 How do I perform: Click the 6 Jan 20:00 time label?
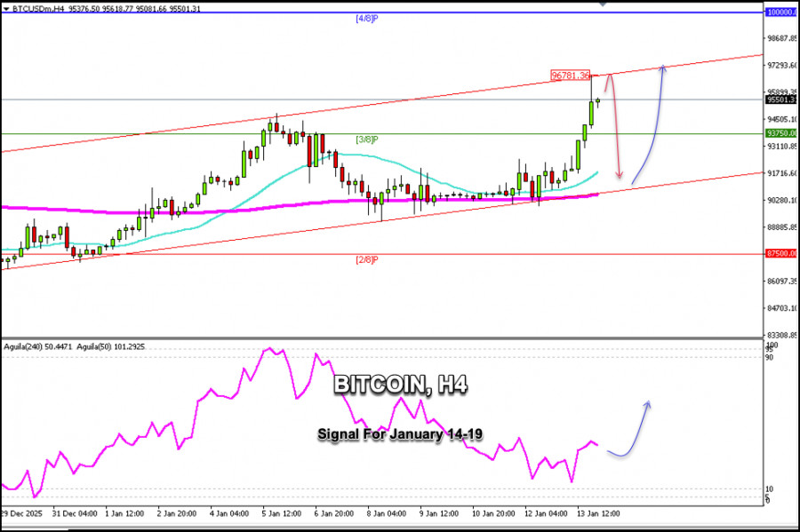click(x=333, y=513)
